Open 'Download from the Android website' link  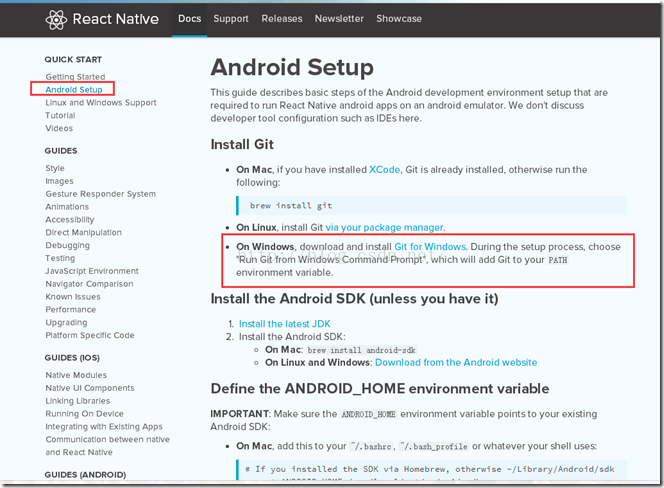point(456,362)
